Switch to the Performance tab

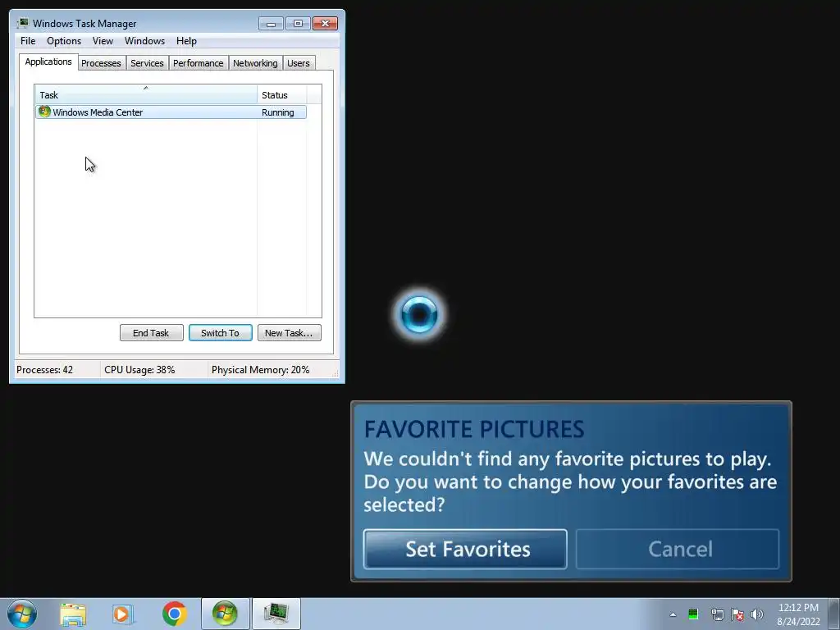click(x=199, y=63)
